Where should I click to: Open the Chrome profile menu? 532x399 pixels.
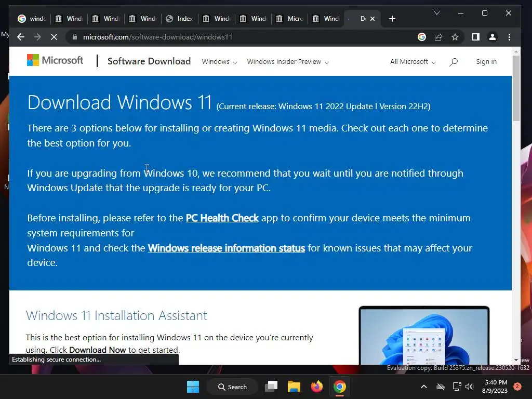pyautogui.click(x=493, y=37)
